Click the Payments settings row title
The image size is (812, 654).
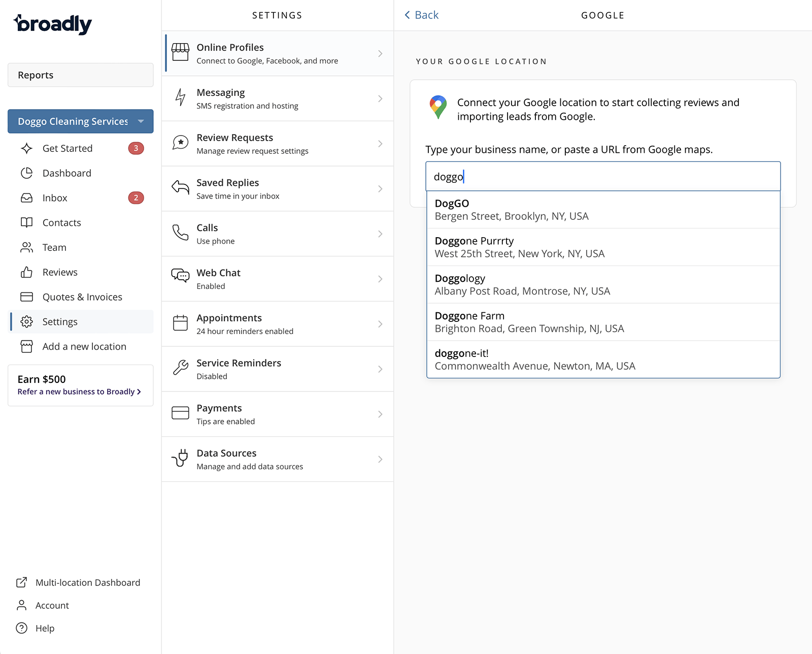tap(219, 408)
